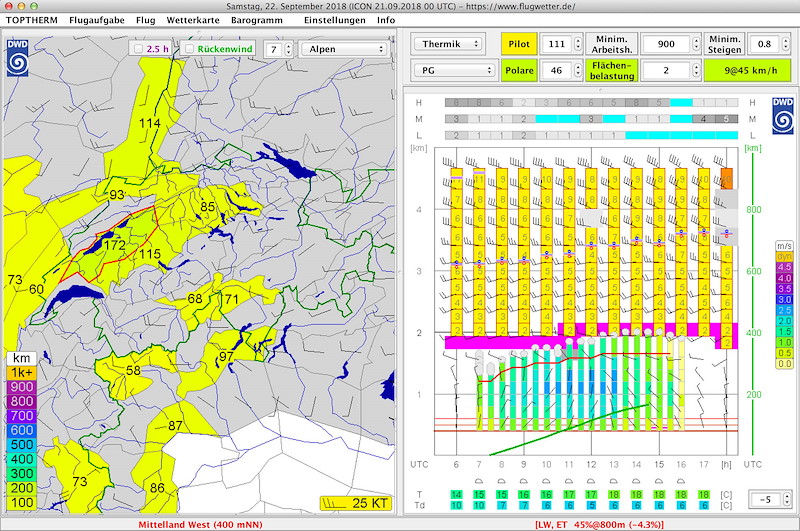Image resolution: width=800 pixels, height=531 pixels.
Task: Click the yellow Pilot button
Action: pos(519,44)
